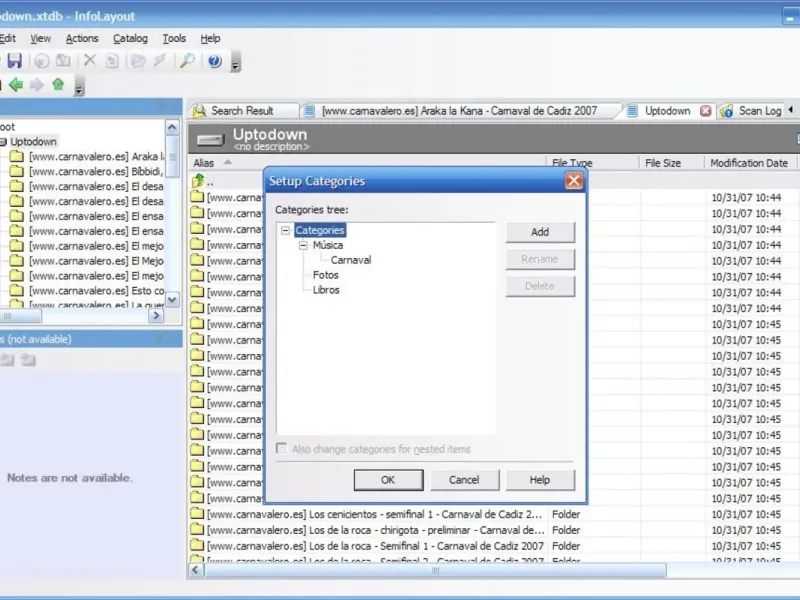This screenshot has width=800, height=600.
Task: Open the Tools menu
Action: pyautogui.click(x=174, y=38)
